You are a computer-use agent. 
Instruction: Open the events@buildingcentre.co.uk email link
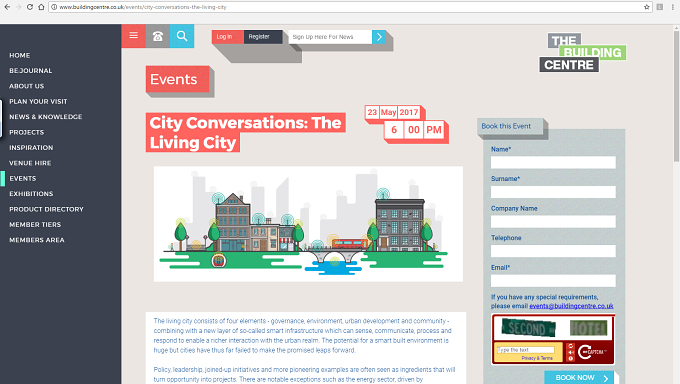[x=571, y=306]
